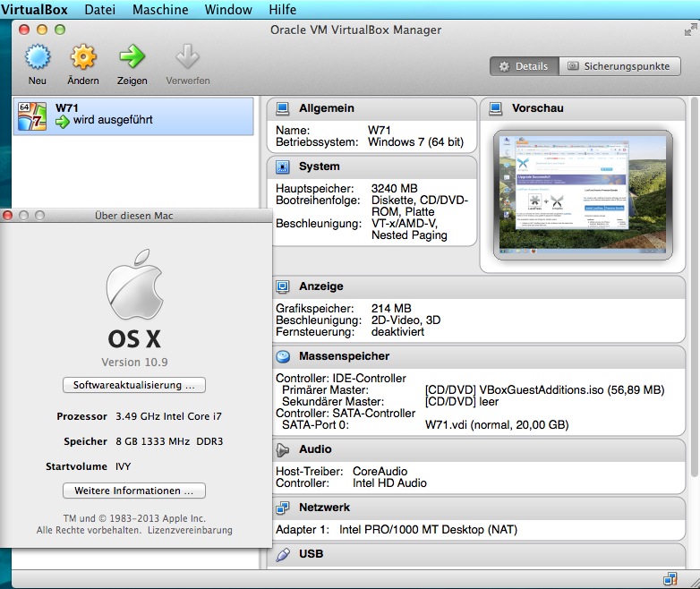Screen dimensions: 700x589
Task: Open the Datei menu
Action: click(100, 9)
